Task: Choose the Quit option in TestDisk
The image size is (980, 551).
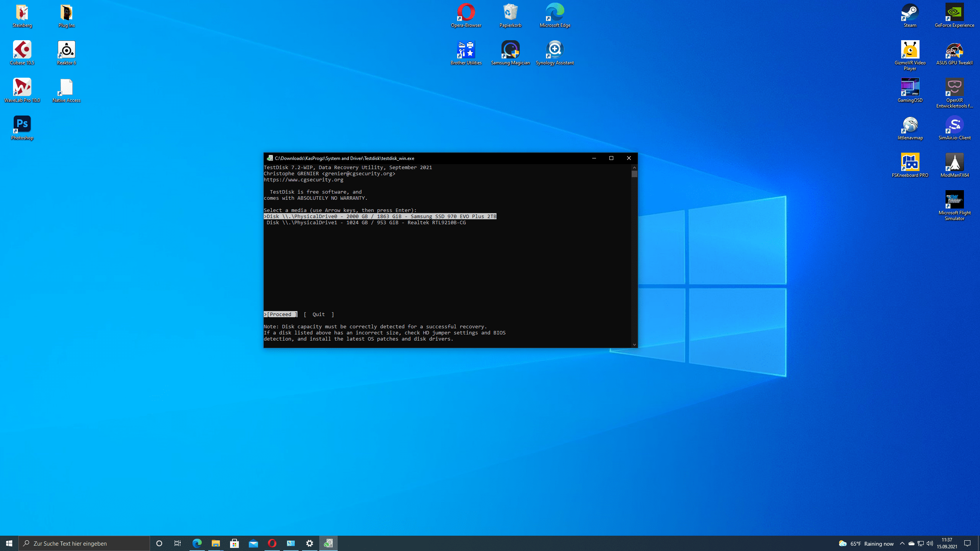Action: (319, 314)
